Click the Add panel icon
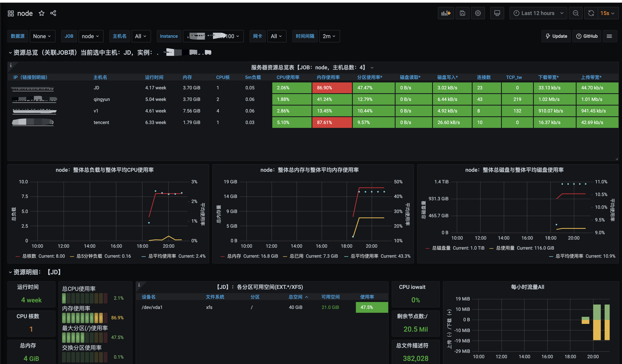 pos(446,13)
